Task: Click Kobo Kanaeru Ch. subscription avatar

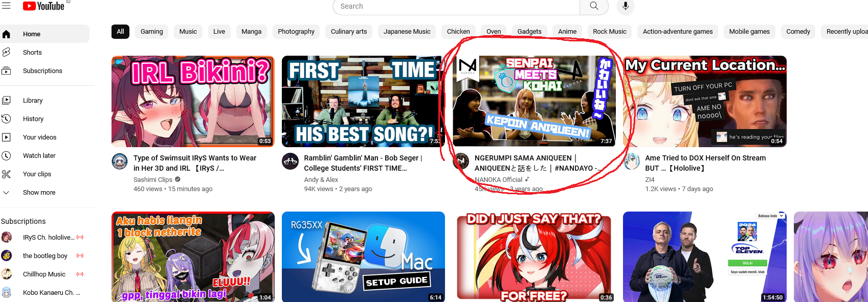Action: point(7,292)
